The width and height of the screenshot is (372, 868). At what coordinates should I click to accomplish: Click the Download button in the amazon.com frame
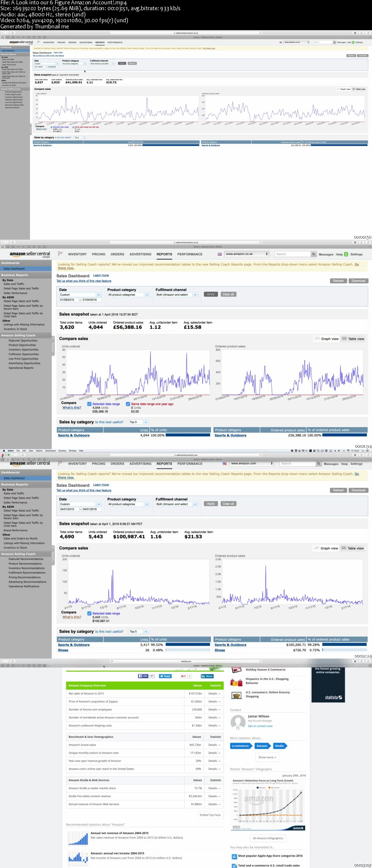tap(358, 490)
